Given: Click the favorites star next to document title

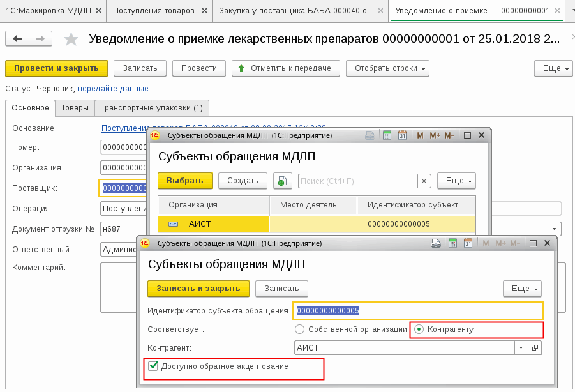Looking at the screenshot, I should 71,39.
